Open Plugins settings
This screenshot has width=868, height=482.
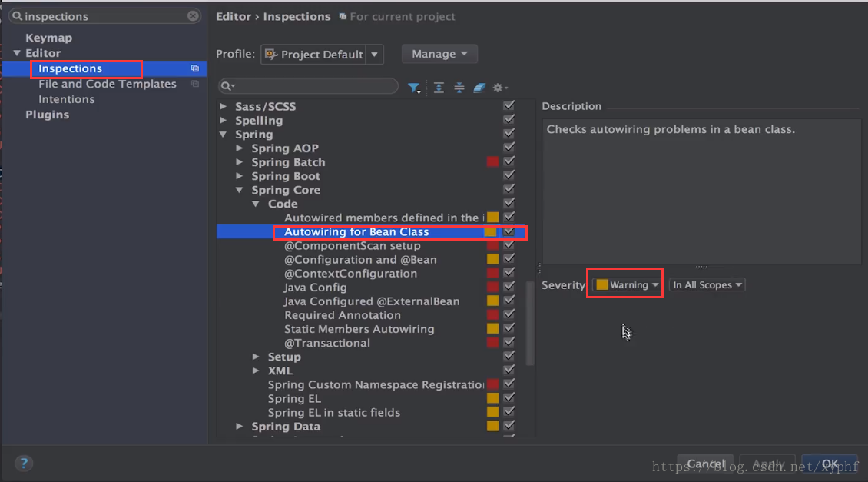point(47,115)
